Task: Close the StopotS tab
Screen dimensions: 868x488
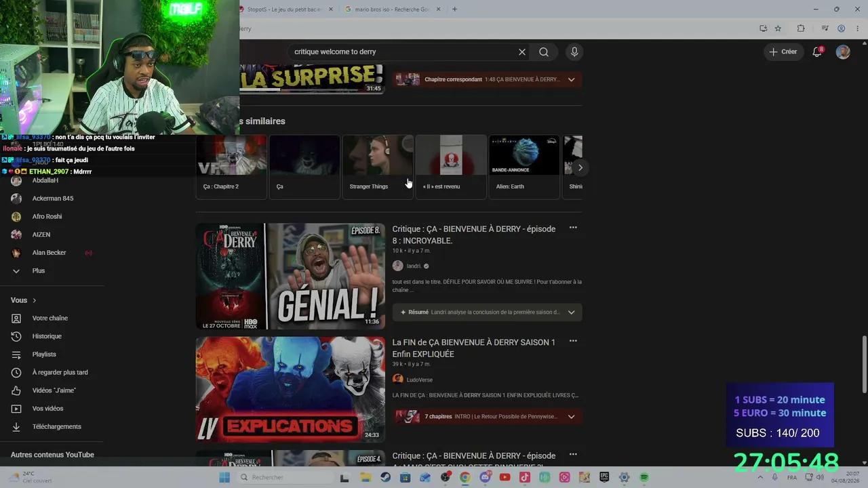Action: click(x=331, y=9)
